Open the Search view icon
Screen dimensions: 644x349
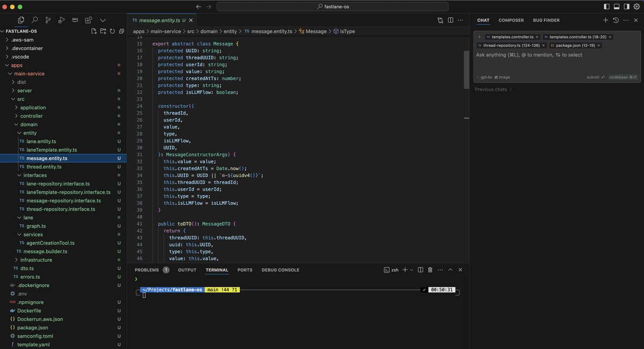tap(34, 20)
